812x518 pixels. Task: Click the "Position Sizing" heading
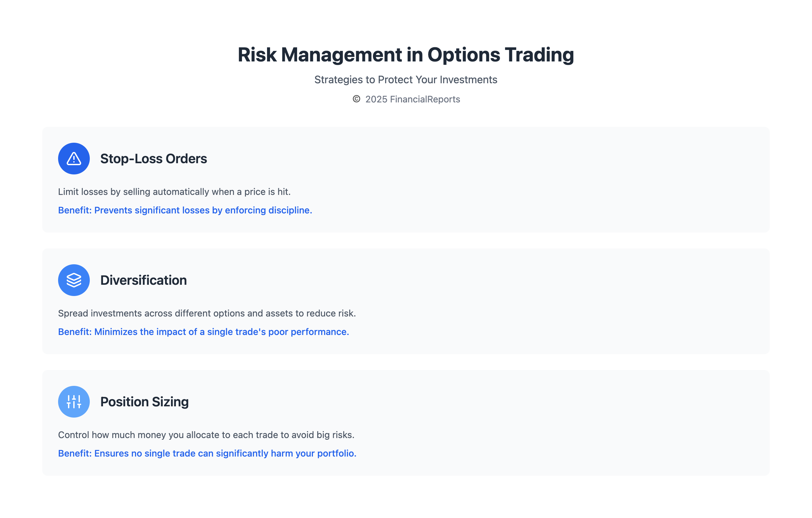(144, 402)
